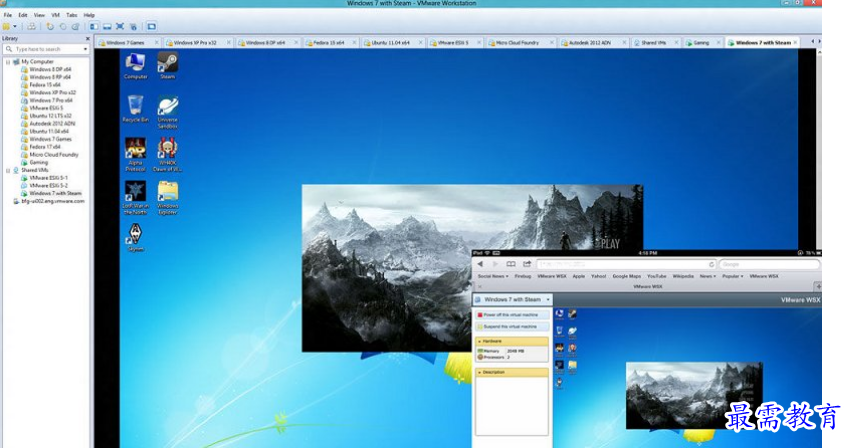The image size is (849, 448).
Task: Collapse the My Computer tree node
Action: 8,62
